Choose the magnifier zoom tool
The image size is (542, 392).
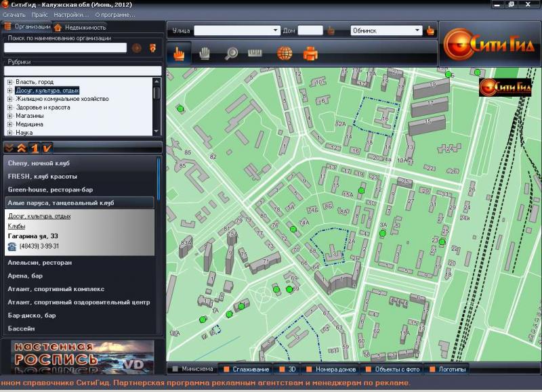(231, 54)
